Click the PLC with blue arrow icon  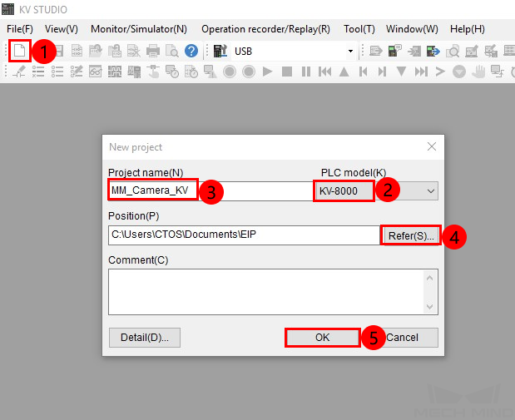point(433,51)
